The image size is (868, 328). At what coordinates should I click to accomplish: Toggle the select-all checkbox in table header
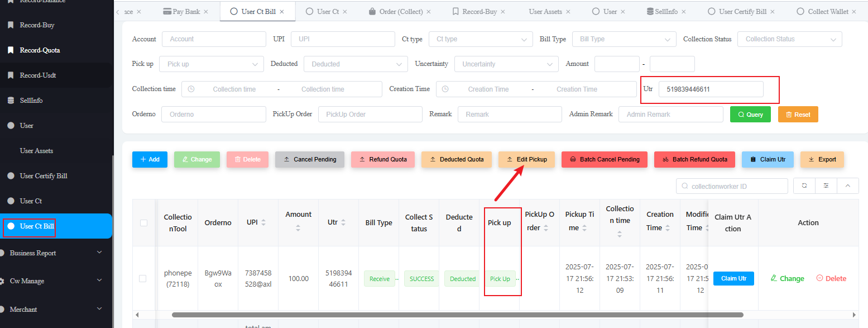click(143, 223)
